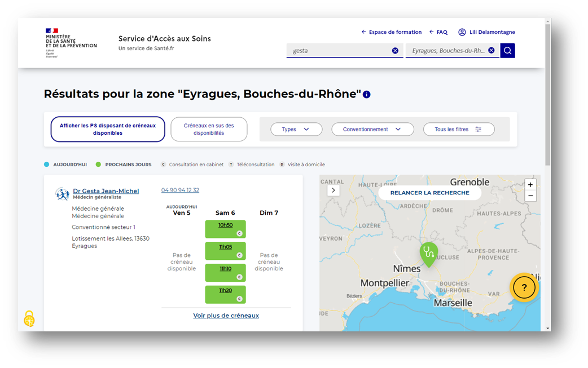Click the magnifying glass search button
Viewport: 588px width, 368px height.
pyautogui.click(x=507, y=51)
